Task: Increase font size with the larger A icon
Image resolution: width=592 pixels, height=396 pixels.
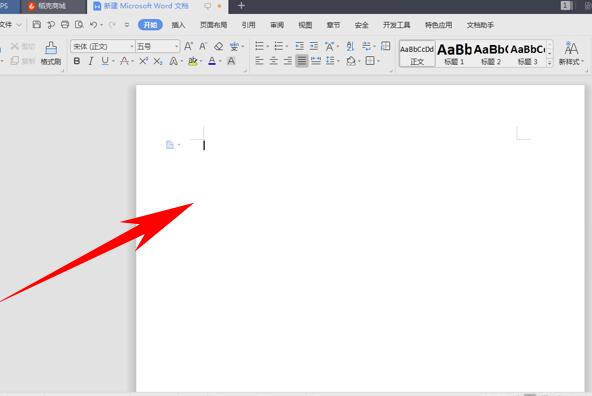Action: click(188, 46)
